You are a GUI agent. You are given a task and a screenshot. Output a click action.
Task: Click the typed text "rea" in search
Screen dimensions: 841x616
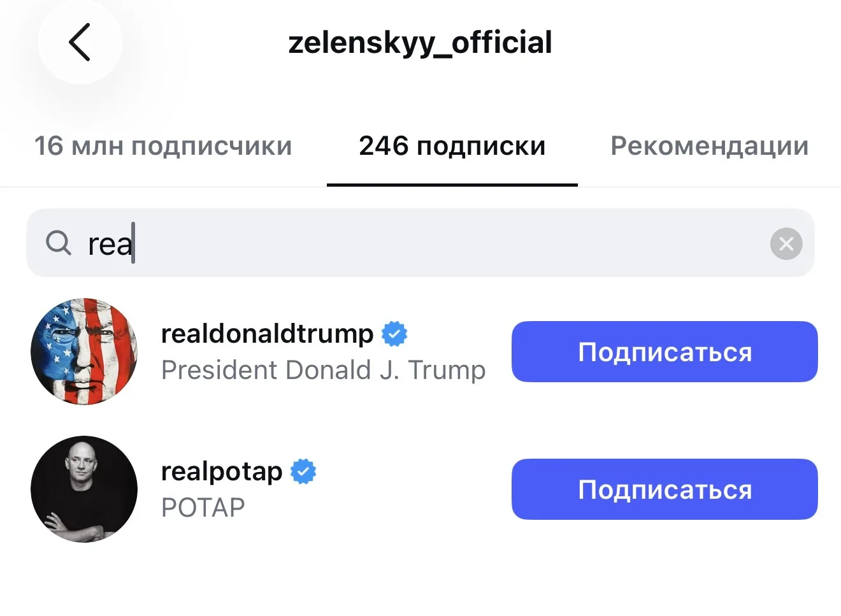(x=110, y=245)
